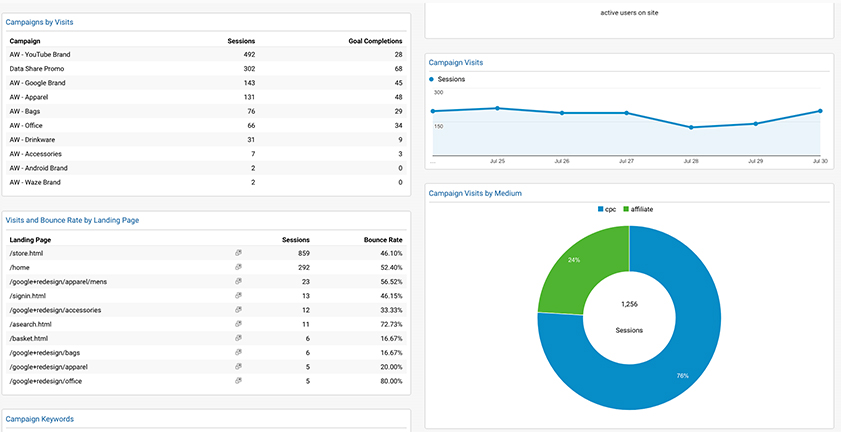841x432 pixels.
Task: Open external link icon for /asearch.html
Action: click(x=239, y=324)
